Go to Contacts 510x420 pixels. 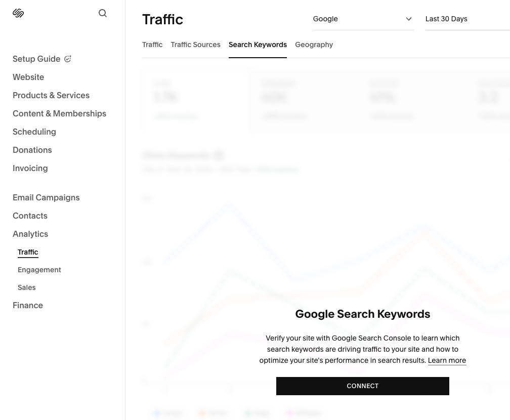pos(30,216)
